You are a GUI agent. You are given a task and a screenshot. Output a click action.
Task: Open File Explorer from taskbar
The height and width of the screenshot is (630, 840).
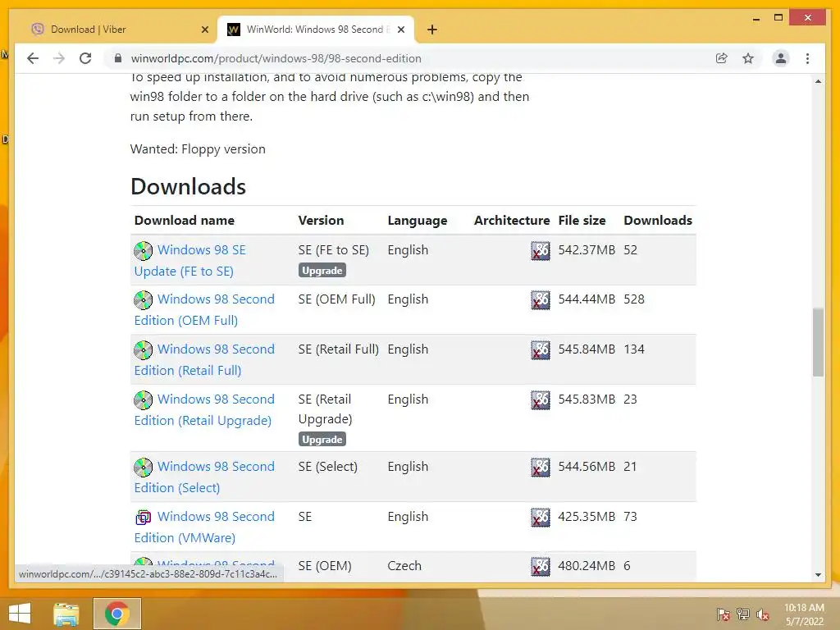coord(66,614)
